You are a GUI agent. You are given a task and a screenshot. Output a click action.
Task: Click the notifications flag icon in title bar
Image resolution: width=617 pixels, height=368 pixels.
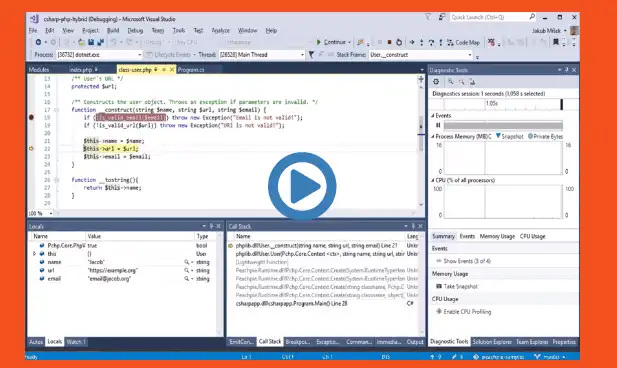coord(428,17)
